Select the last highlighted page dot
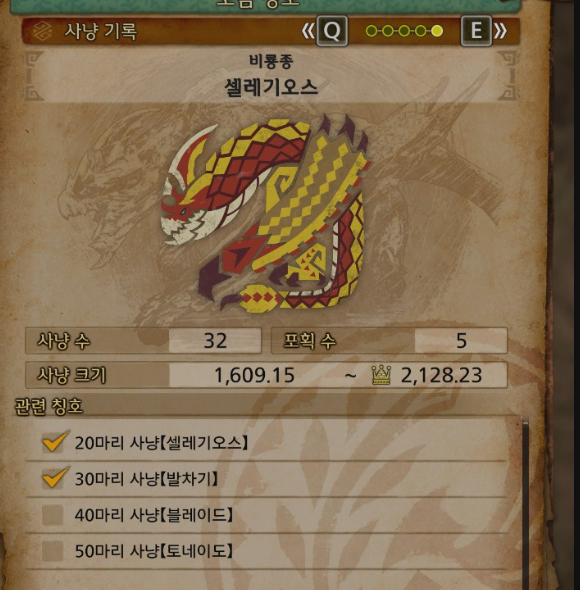The height and width of the screenshot is (590, 580). click(x=437, y=31)
